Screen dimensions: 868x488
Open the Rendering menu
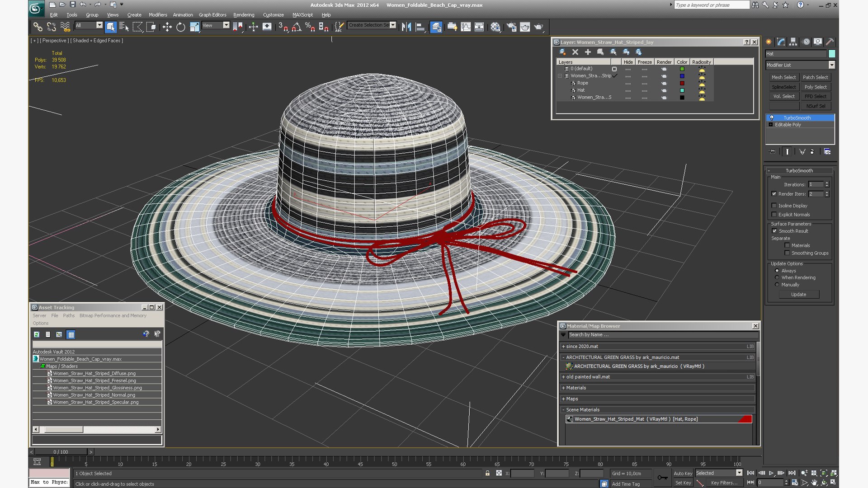[x=244, y=15]
